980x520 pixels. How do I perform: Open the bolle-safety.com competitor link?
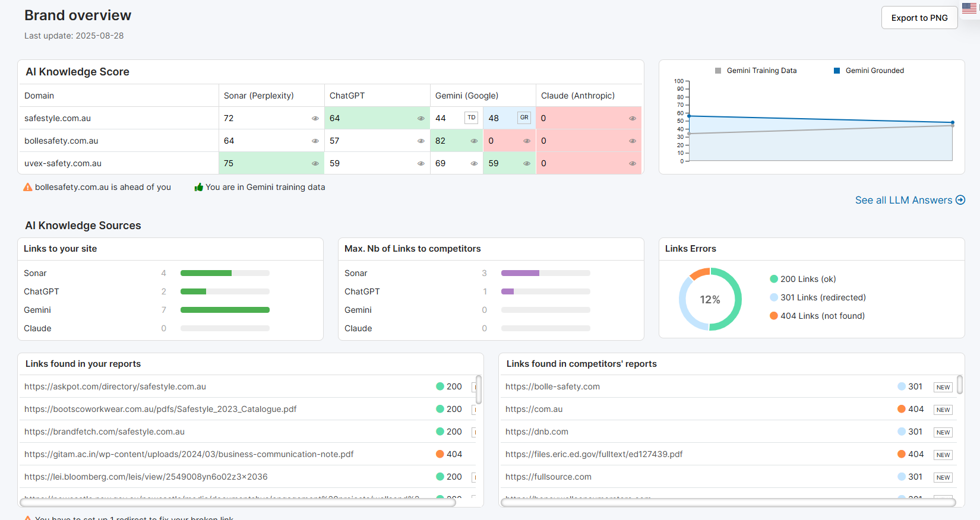[x=552, y=386]
